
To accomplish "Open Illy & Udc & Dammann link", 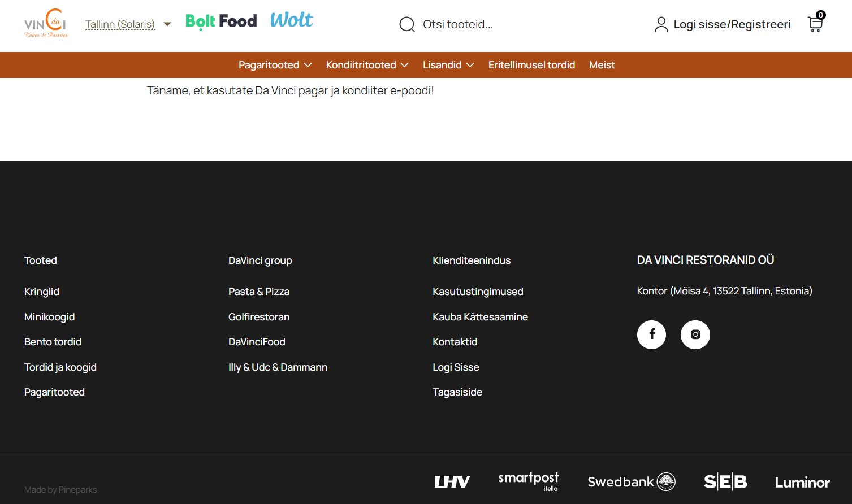I will click(278, 367).
